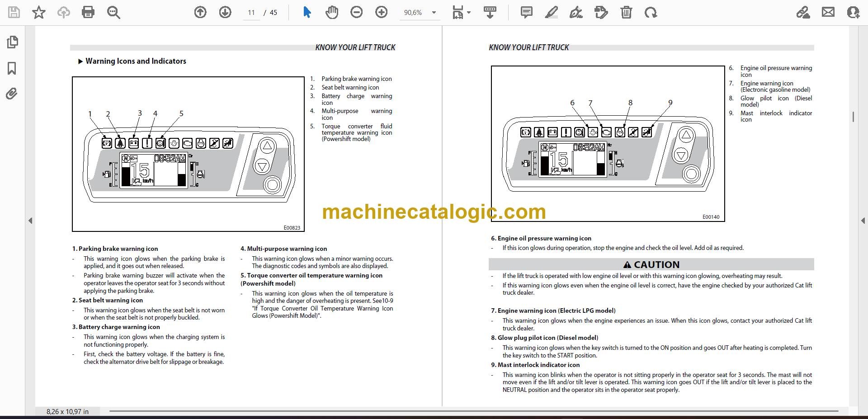Select the hand pan tool
The width and height of the screenshot is (868, 419).
(x=332, y=12)
